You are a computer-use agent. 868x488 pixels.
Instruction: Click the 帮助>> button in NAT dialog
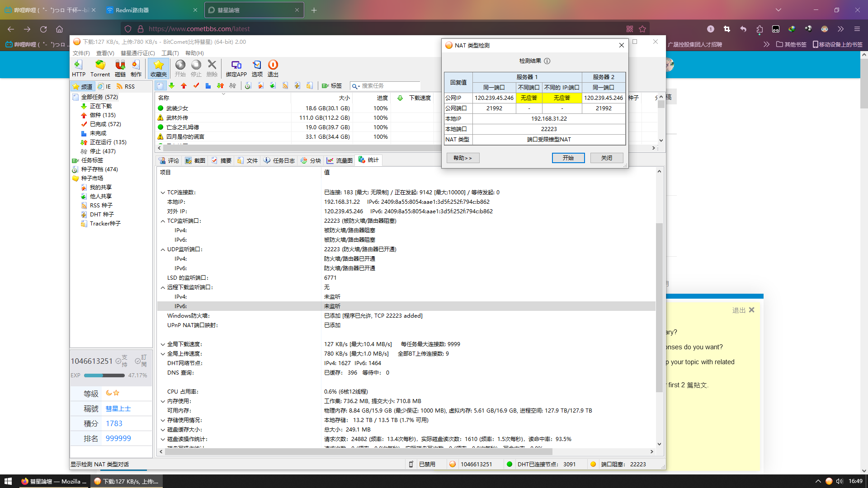[x=462, y=158]
